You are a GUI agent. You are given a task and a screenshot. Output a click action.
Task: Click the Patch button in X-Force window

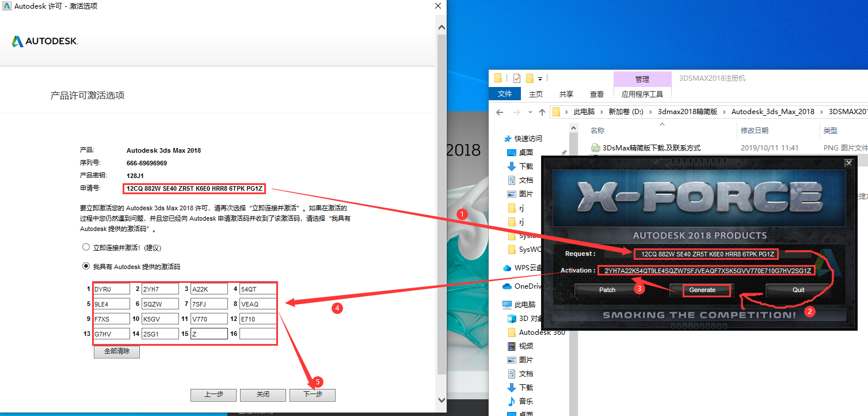click(x=608, y=290)
